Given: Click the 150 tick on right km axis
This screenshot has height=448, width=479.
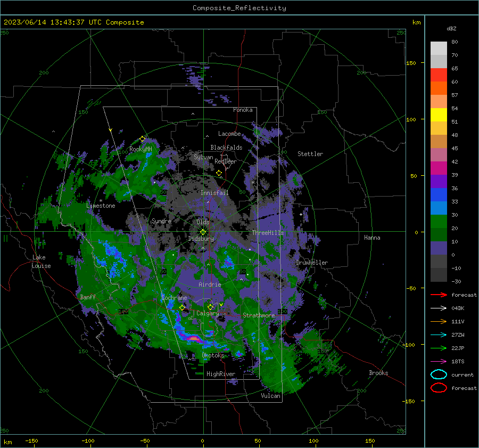Looking at the screenshot, I should [411, 63].
